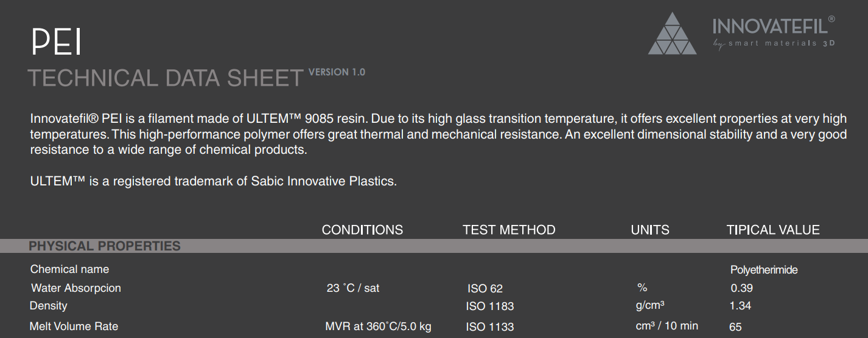Click the INNOVATEFIL brand name text

coord(769,27)
